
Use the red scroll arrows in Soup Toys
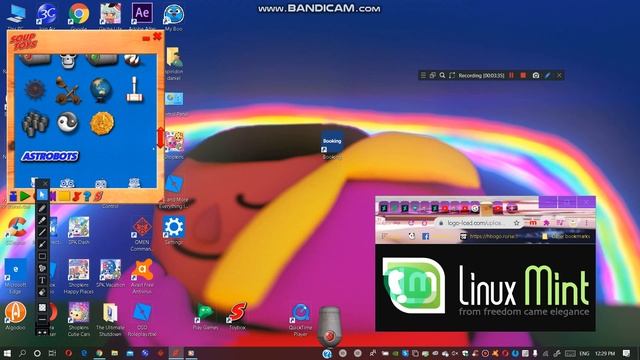[x=160, y=138]
